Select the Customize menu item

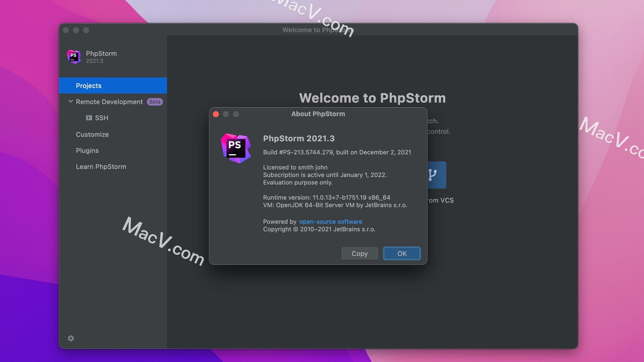pyautogui.click(x=92, y=134)
